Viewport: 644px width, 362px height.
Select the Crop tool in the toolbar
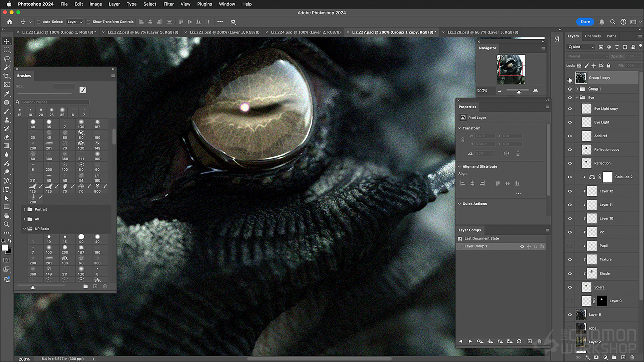(7, 76)
